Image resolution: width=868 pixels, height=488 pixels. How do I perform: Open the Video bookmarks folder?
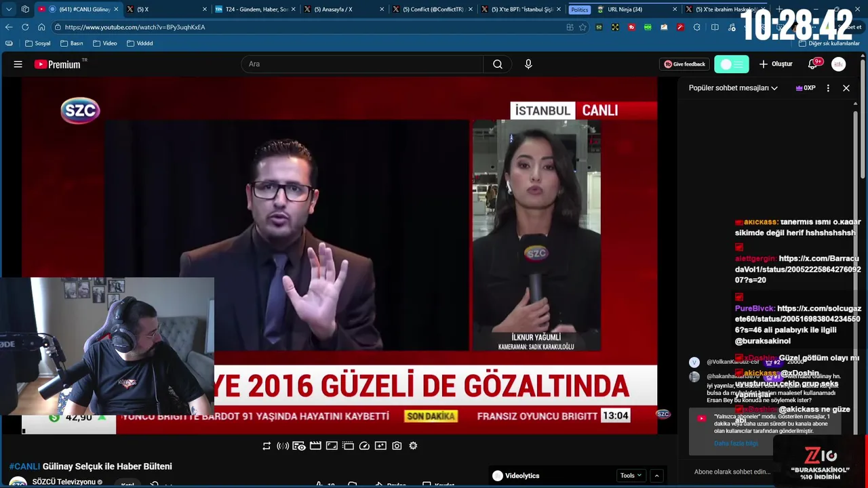click(105, 43)
